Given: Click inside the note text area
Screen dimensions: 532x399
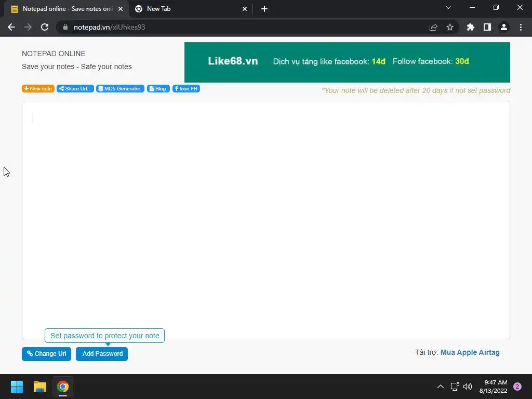Looking at the screenshot, I should pos(265,220).
